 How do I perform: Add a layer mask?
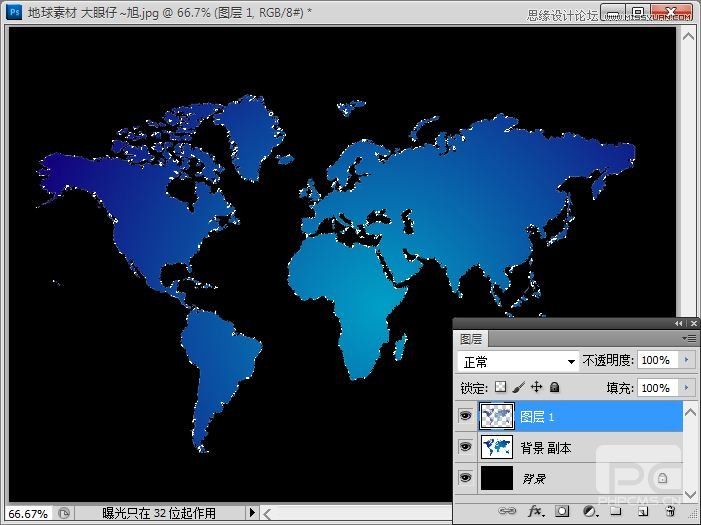562,511
